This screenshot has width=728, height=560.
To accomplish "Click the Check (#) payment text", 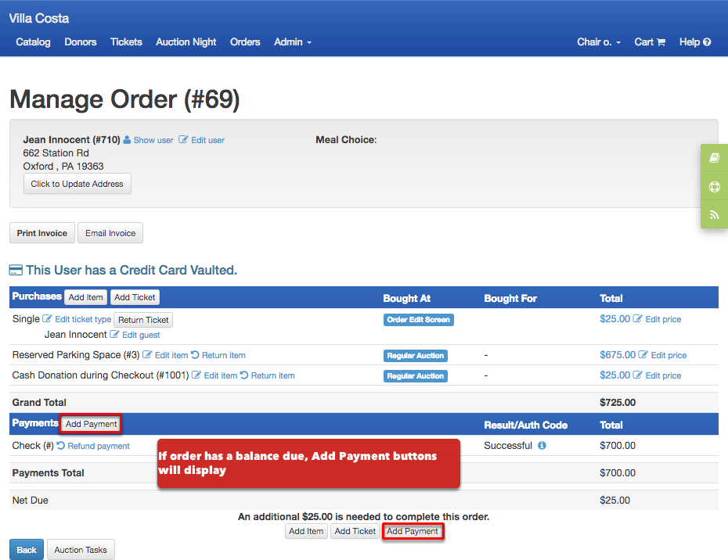I will [x=33, y=445].
